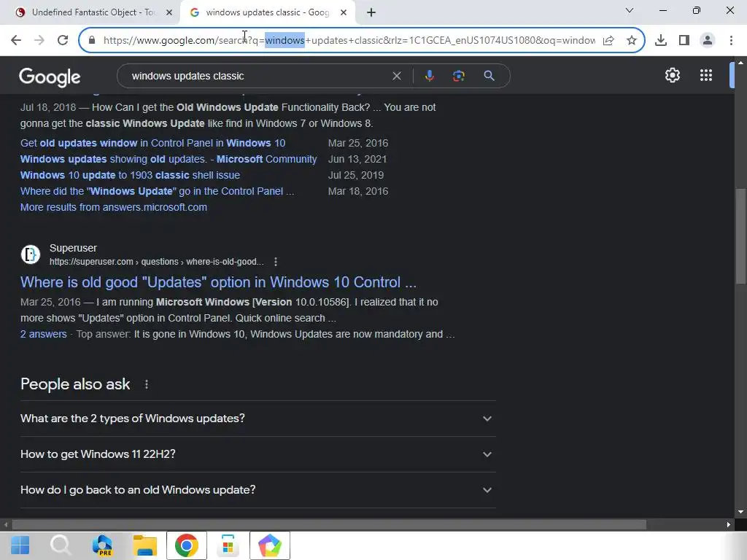This screenshot has width=747, height=560.
Task: Click the superuser.com breadcrumb URL
Action: coord(156,262)
